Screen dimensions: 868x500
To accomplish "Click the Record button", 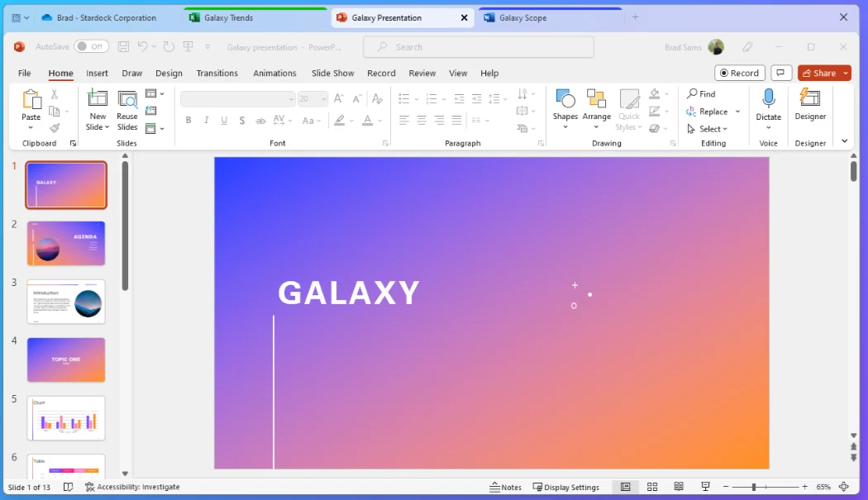I will pos(740,73).
